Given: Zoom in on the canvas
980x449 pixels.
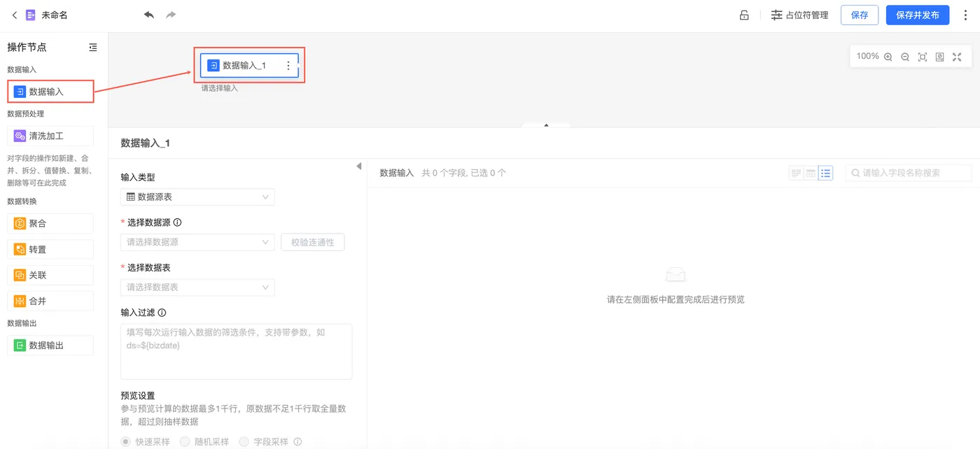Looking at the screenshot, I should tap(888, 57).
